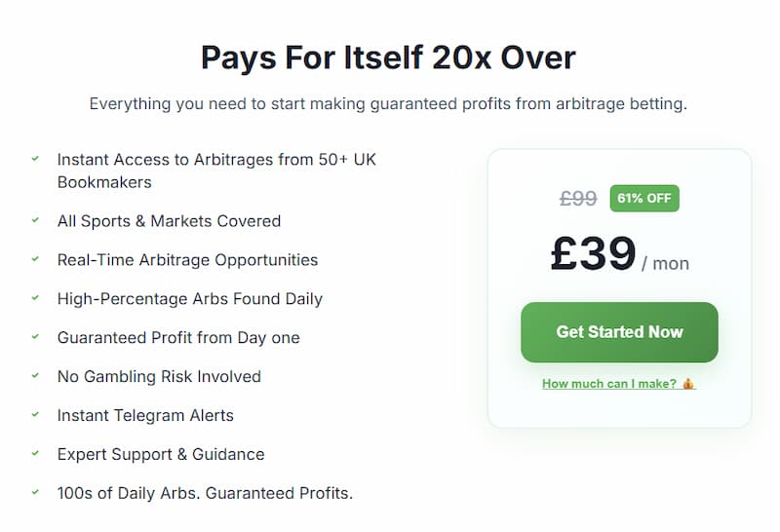780x532 pixels.
Task: Click the checkmark next to No Gambling Risk Involved
Action: coord(35,376)
